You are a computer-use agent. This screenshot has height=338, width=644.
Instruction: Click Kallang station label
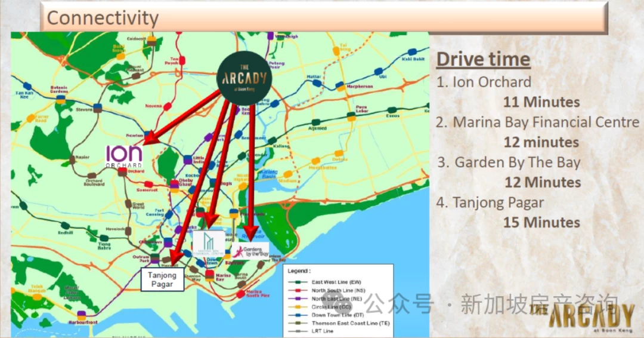[281, 146]
